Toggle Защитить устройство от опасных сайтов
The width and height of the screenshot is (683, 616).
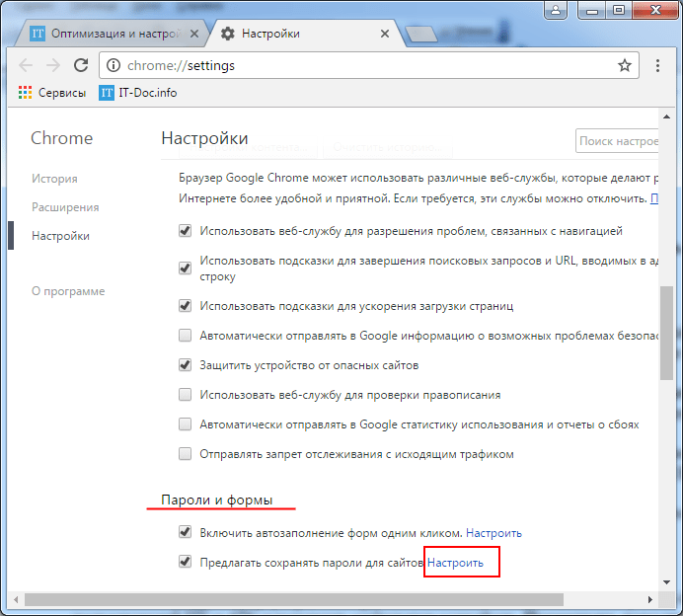click(185, 365)
